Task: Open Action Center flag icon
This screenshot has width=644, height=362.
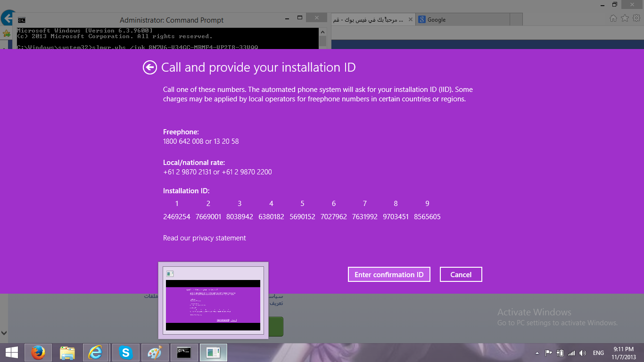Action: [x=549, y=353]
